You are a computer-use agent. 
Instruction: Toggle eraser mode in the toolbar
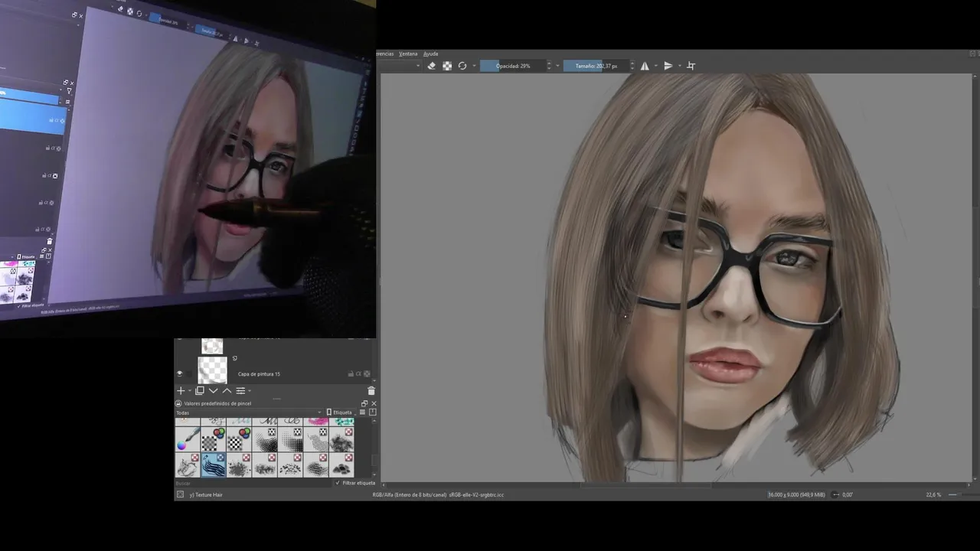431,66
